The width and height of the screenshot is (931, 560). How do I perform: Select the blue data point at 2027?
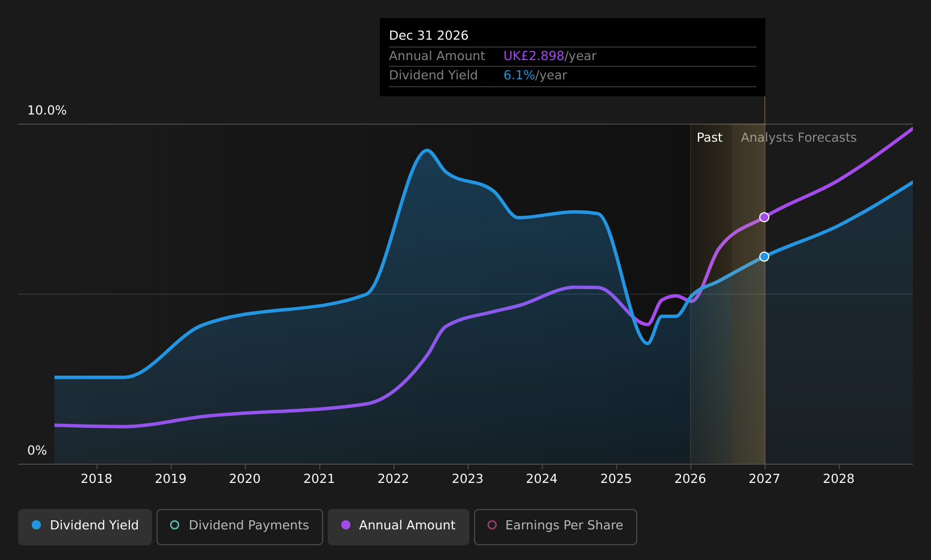[764, 257]
